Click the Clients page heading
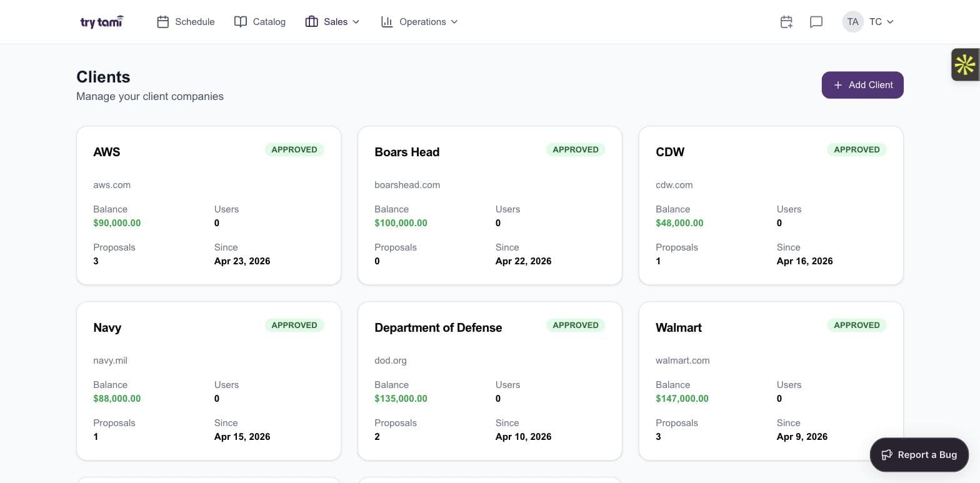The height and width of the screenshot is (483, 980). [103, 77]
